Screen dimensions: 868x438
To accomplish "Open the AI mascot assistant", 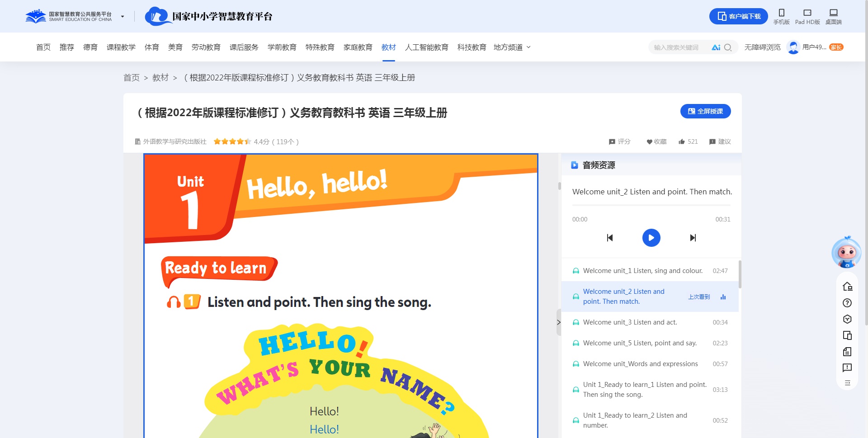I will point(846,252).
